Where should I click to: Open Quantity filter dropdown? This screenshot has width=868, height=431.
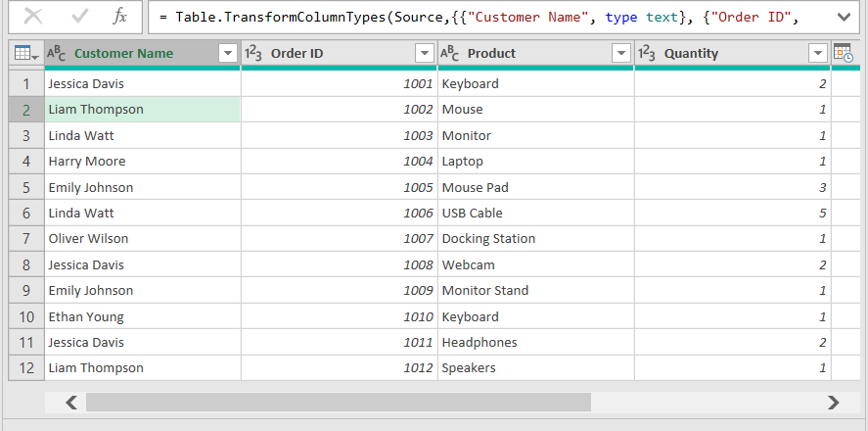(818, 54)
